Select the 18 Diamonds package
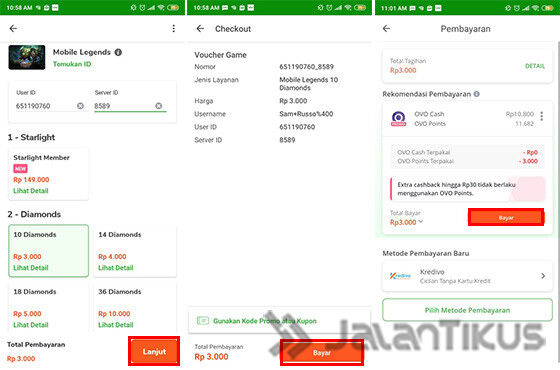Image resolution: width=560 pixels, height=370 pixels. [x=49, y=308]
